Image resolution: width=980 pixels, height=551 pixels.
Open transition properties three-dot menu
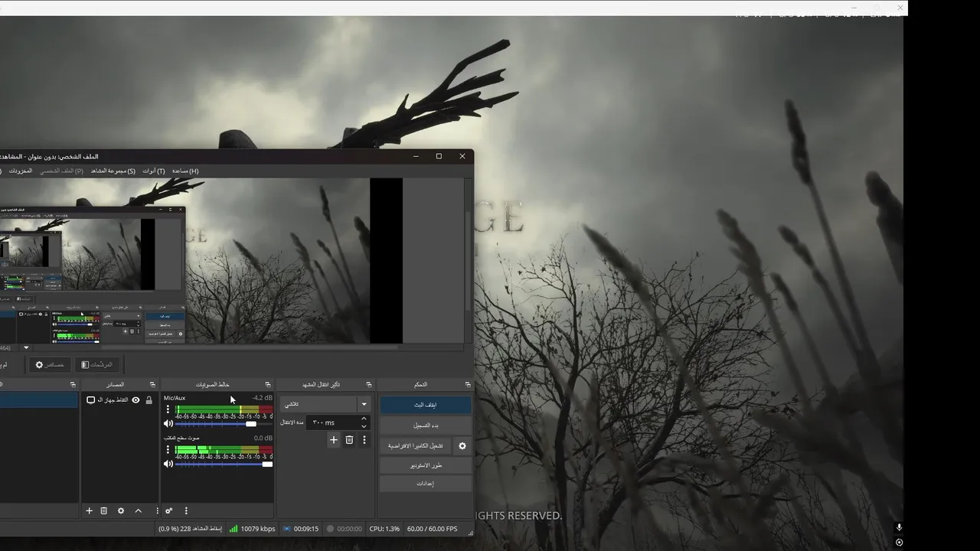pyautogui.click(x=364, y=440)
